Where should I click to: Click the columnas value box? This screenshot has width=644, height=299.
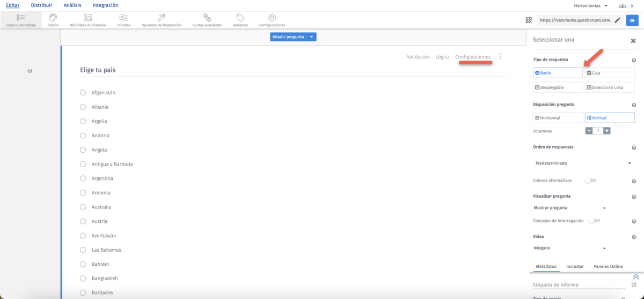coord(598,131)
